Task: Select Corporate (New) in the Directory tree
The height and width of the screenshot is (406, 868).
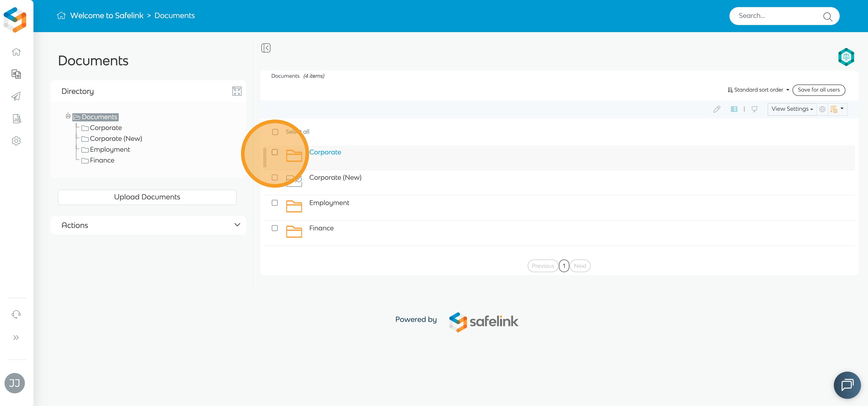Action: [x=116, y=139]
